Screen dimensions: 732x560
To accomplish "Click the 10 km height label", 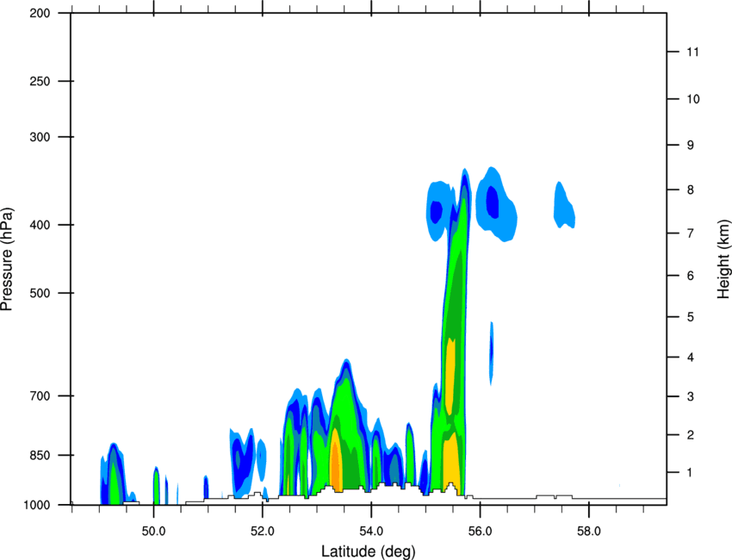I will [693, 99].
